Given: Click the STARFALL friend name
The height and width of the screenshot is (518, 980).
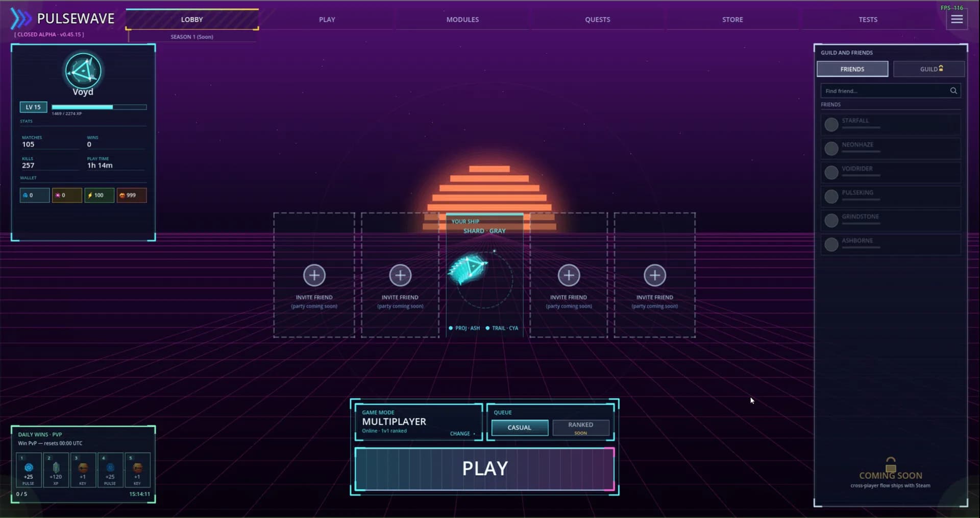Looking at the screenshot, I should 855,121.
